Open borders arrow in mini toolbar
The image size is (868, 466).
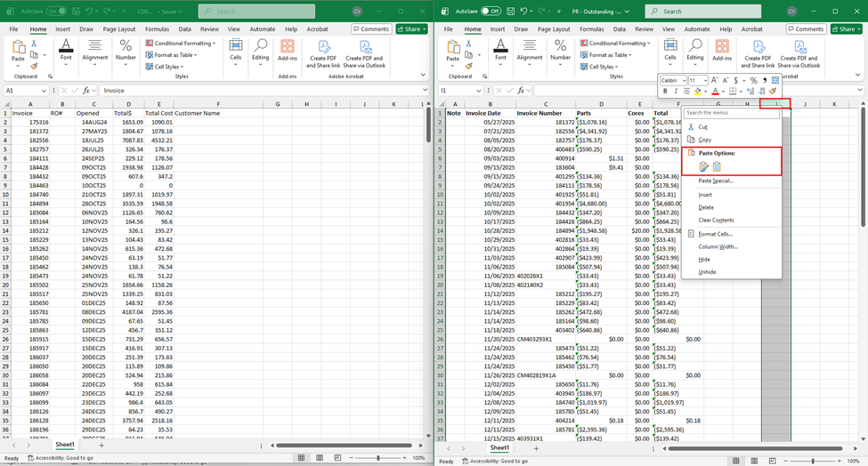point(741,92)
